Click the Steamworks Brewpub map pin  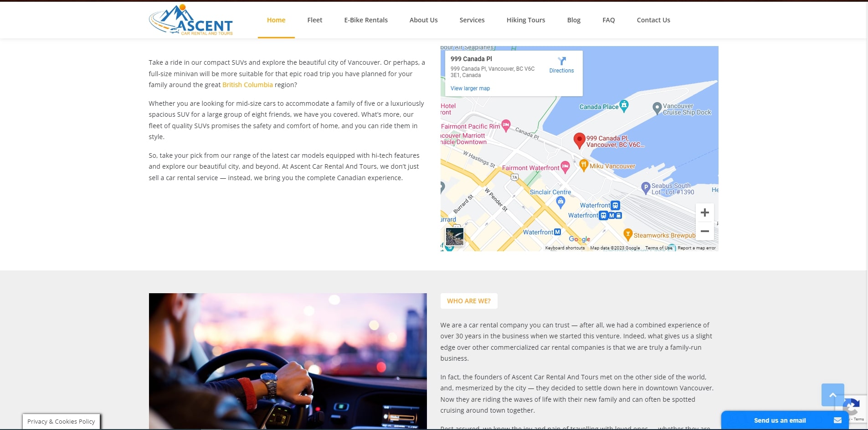tap(628, 234)
